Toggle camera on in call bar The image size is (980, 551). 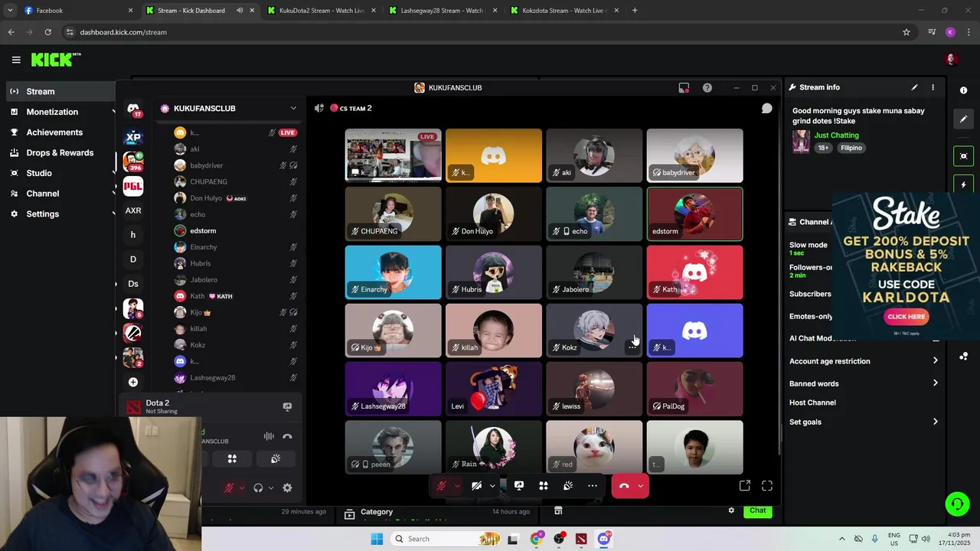pos(476,486)
